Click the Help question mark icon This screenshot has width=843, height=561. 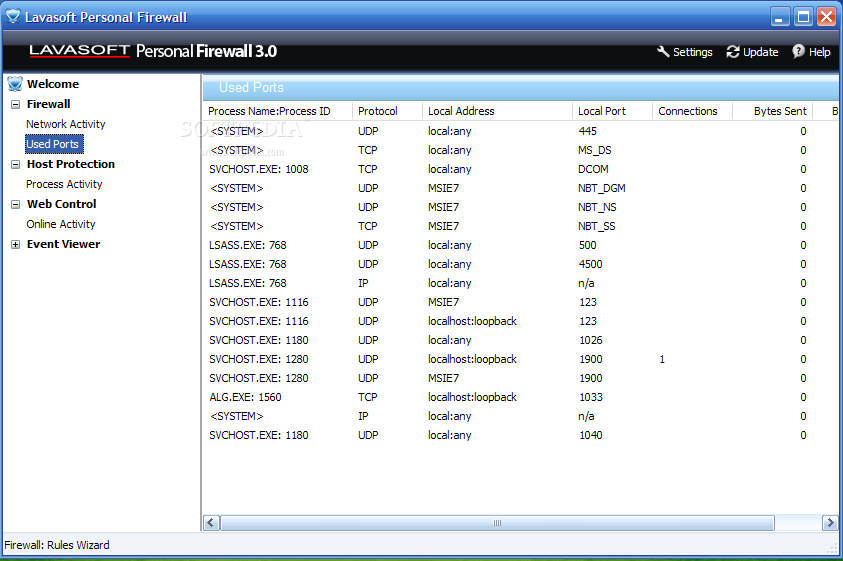pyautogui.click(x=798, y=51)
